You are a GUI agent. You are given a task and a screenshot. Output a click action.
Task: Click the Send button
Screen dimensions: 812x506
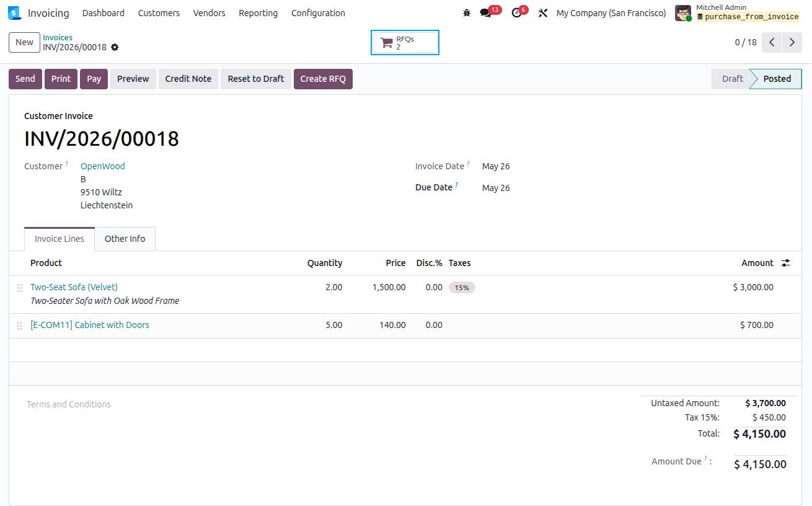25,79
